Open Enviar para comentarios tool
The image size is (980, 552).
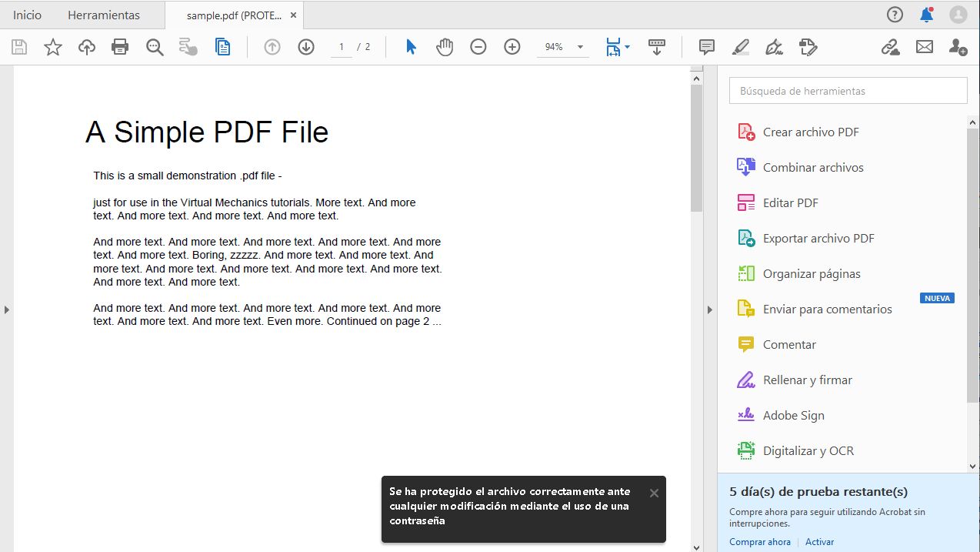[x=827, y=309]
